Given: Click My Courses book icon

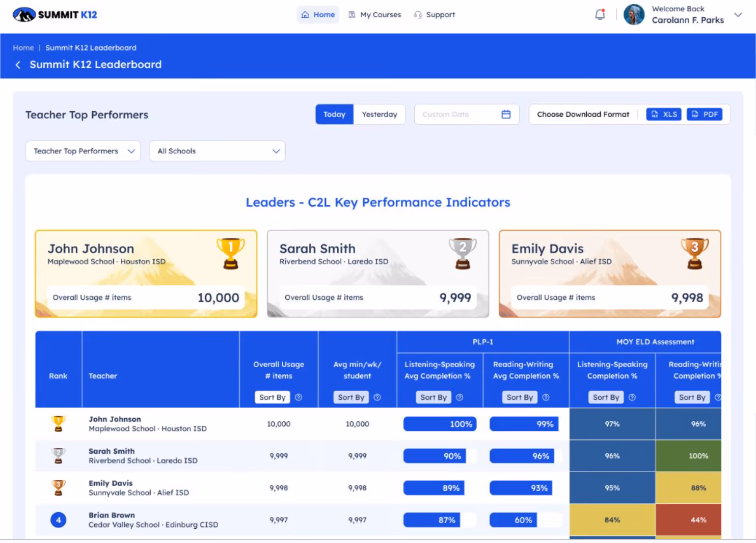Looking at the screenshot, I should (x=352, y=15).
